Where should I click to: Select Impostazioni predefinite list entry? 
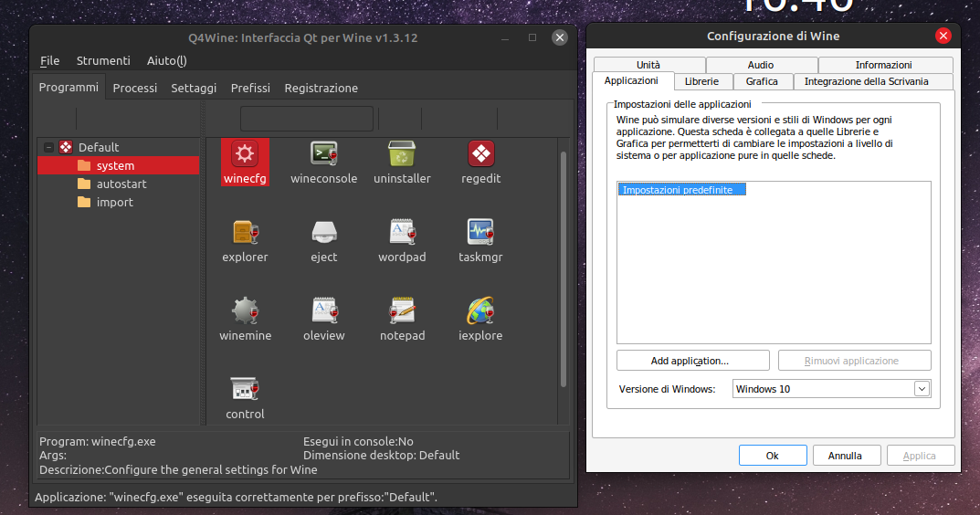click(682, 189)
